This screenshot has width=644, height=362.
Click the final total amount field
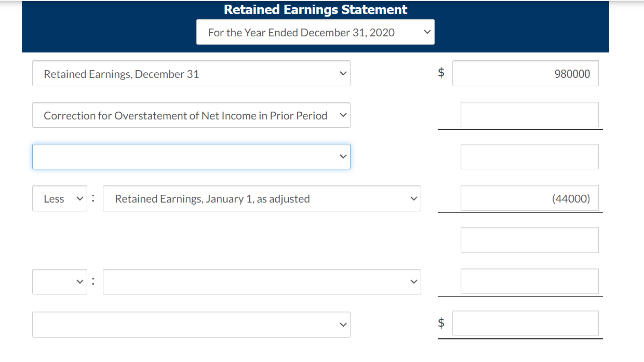[x=525, y=323]
